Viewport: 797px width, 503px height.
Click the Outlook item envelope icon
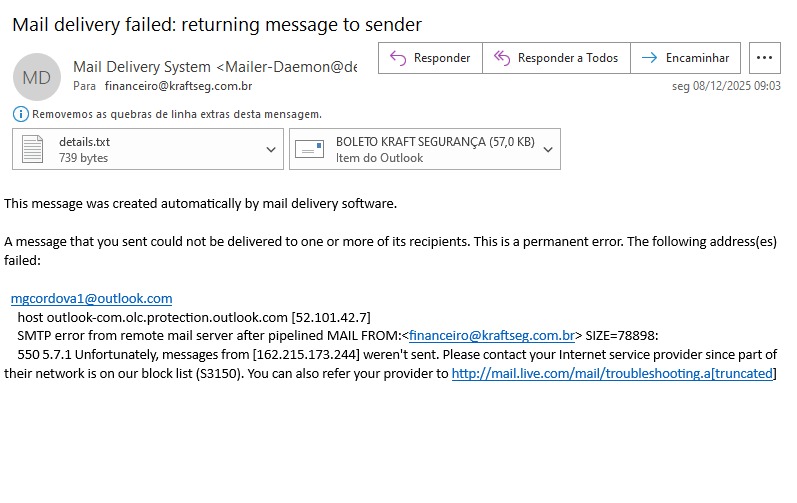click(x=309, y=150)
